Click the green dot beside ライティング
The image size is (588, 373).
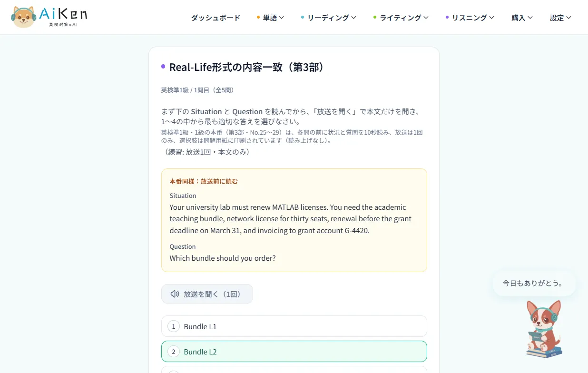375,18
